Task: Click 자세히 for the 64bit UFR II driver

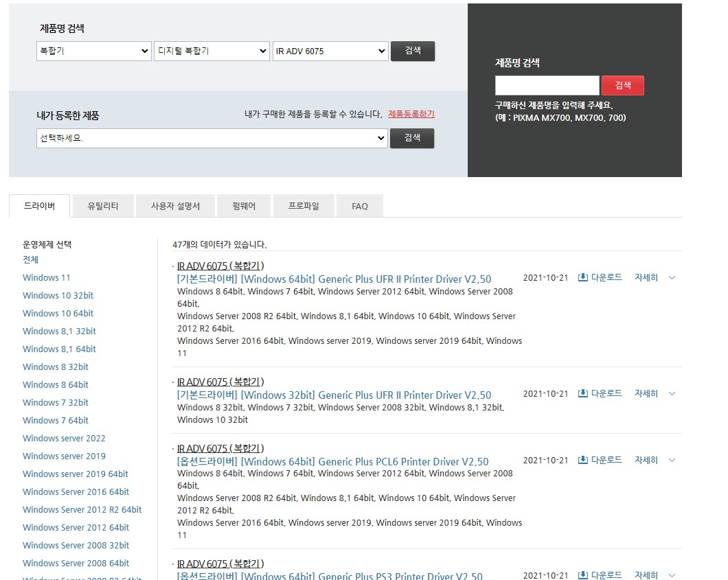Action: [646, 277]
